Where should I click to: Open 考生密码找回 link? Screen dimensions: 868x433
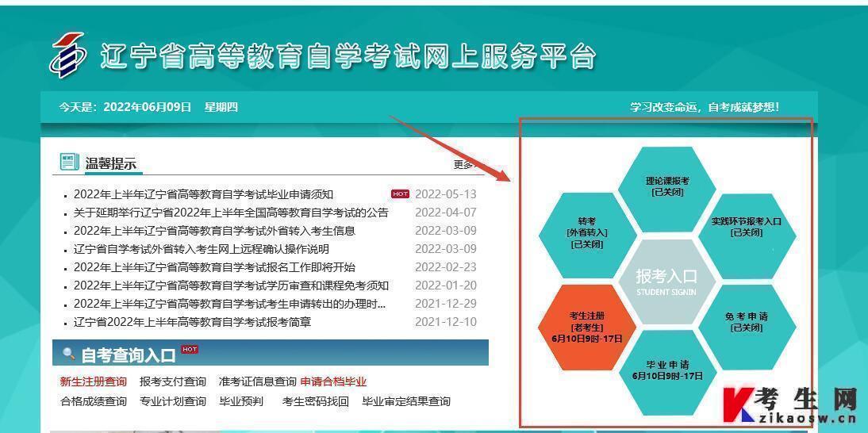316,401
